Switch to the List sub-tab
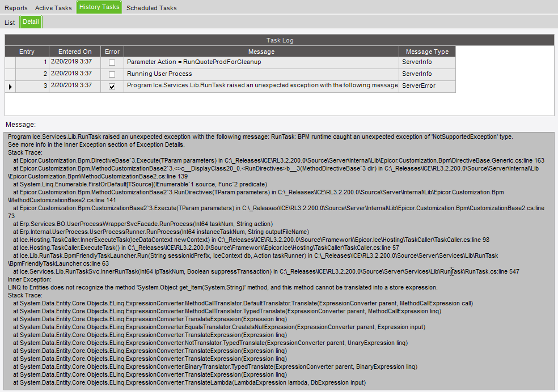Screen dimensions: 558x392 point(10,23)
